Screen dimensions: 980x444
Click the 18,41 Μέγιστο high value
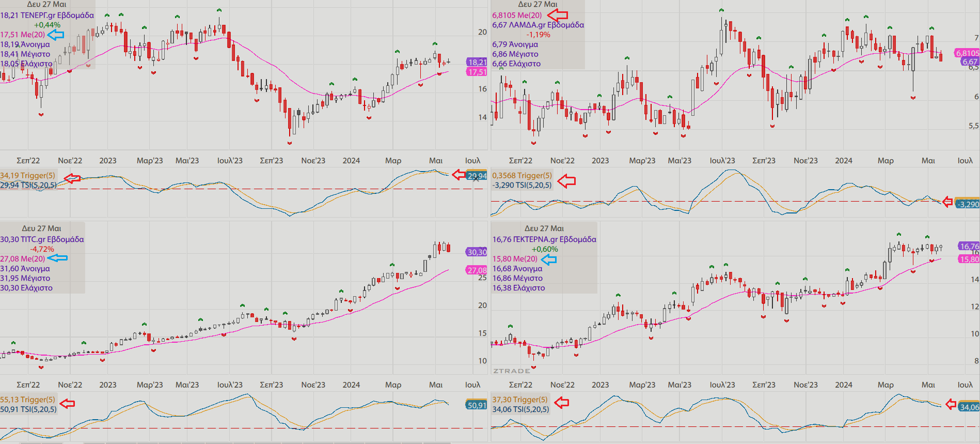(x=25, y=54)
